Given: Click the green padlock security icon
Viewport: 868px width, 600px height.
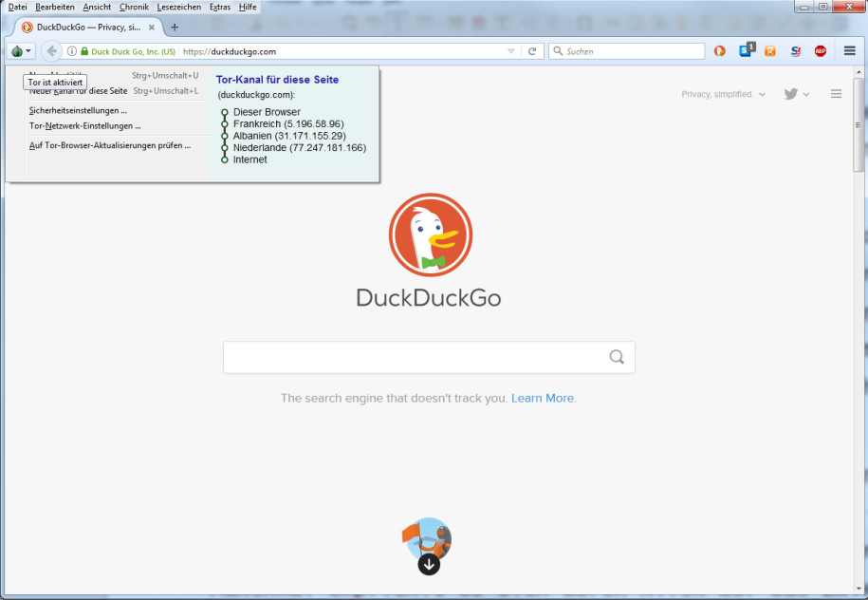Looking at the screenshot, I should [x=84, y=51].
